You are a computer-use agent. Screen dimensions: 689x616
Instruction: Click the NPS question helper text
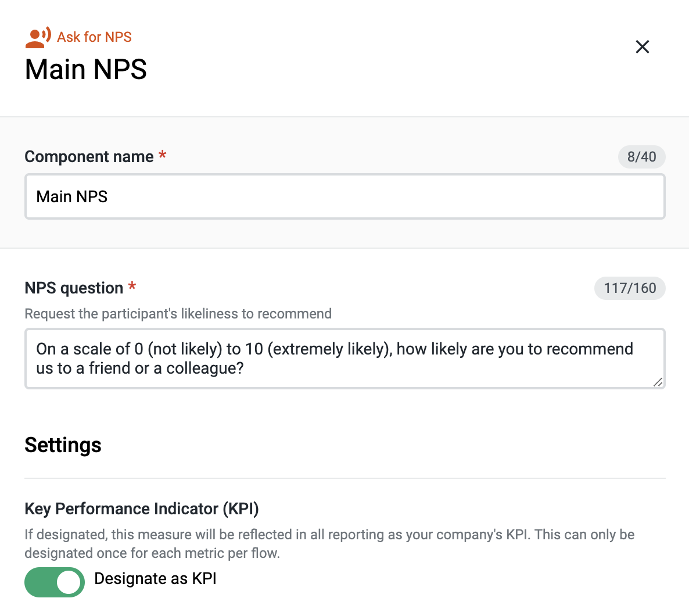tap(178, 314)
